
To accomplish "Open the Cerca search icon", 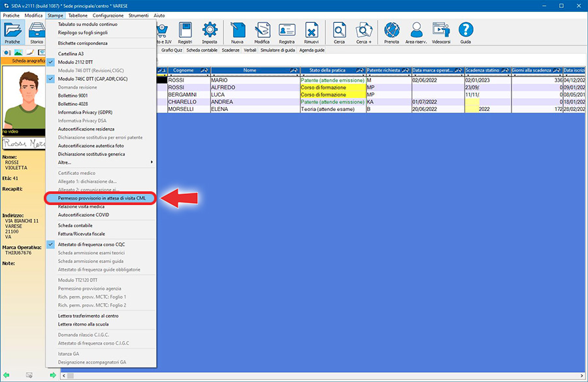I will click(x=339, y=33).
